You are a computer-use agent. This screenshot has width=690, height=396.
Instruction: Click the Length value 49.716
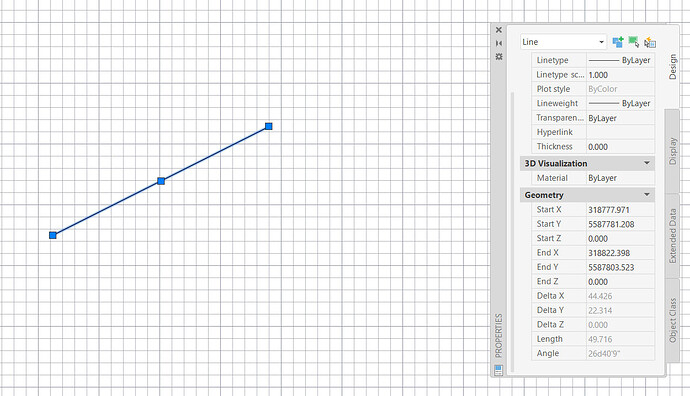[620, 339]
